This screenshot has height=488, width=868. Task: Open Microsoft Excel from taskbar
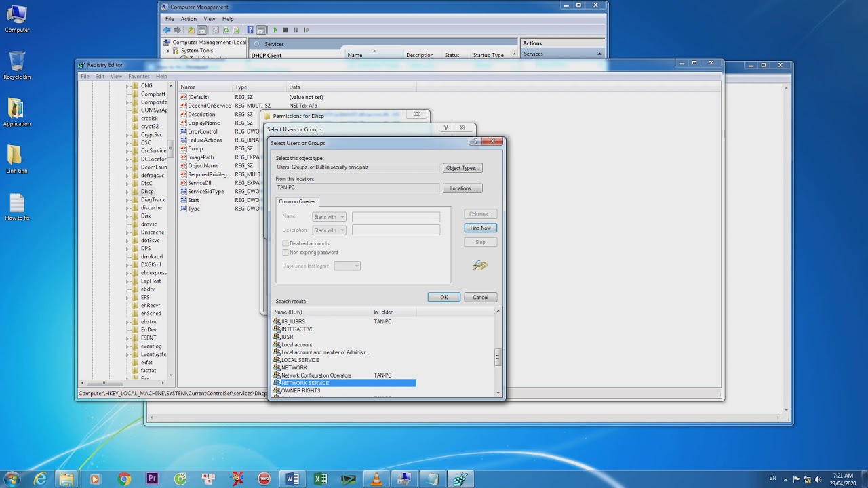[321, 479]
